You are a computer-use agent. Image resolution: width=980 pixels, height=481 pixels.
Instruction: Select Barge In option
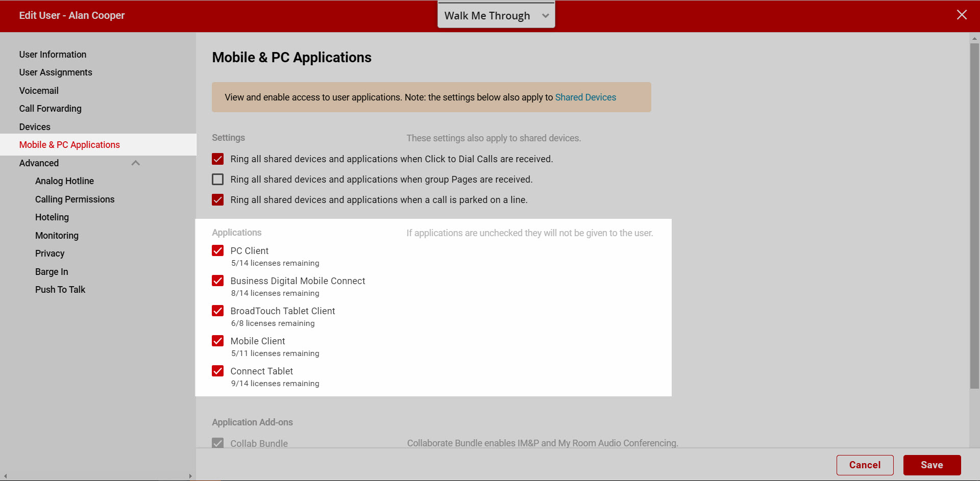click(51, 272)
